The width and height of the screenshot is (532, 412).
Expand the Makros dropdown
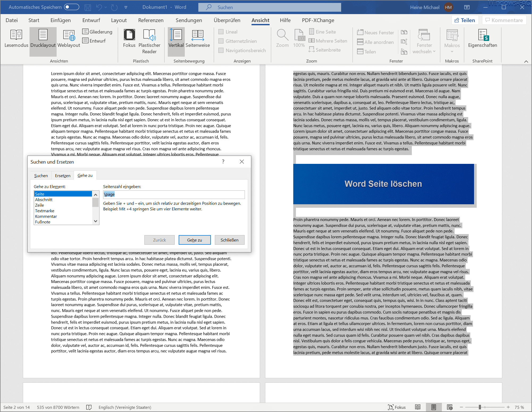point(452,51)
